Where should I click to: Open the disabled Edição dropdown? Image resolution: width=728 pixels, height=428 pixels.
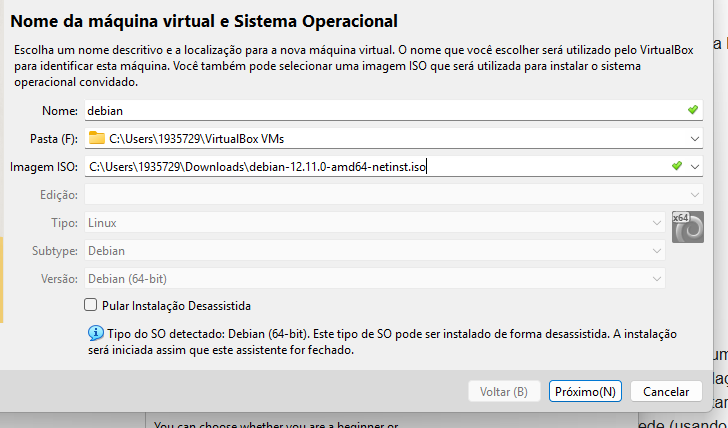click(x=393, y=195)
